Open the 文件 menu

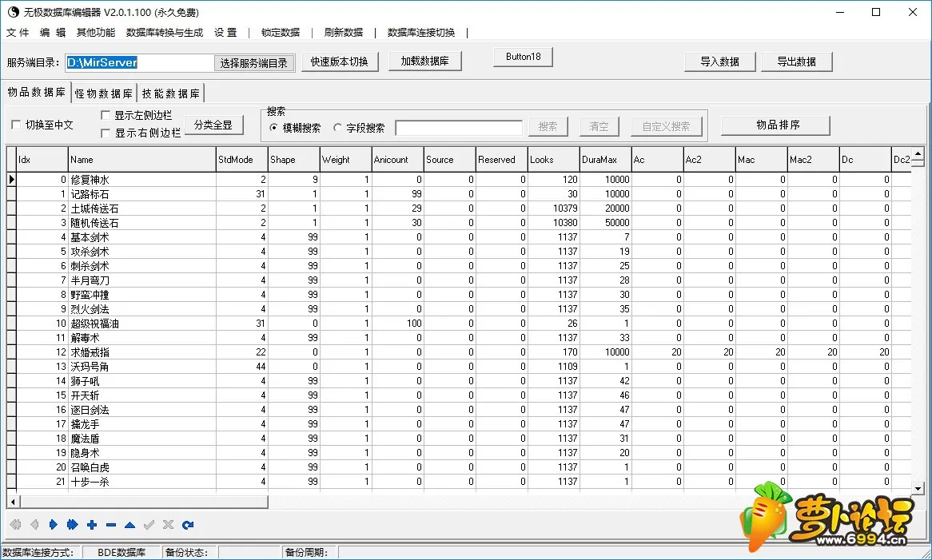click(18, 33)
